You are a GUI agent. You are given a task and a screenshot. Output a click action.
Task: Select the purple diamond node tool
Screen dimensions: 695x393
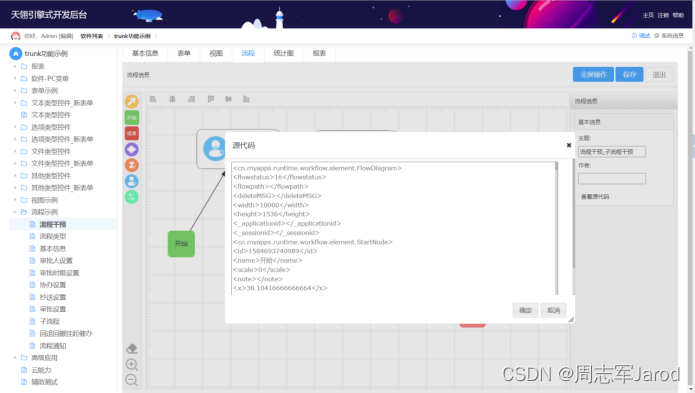[132, 149]
